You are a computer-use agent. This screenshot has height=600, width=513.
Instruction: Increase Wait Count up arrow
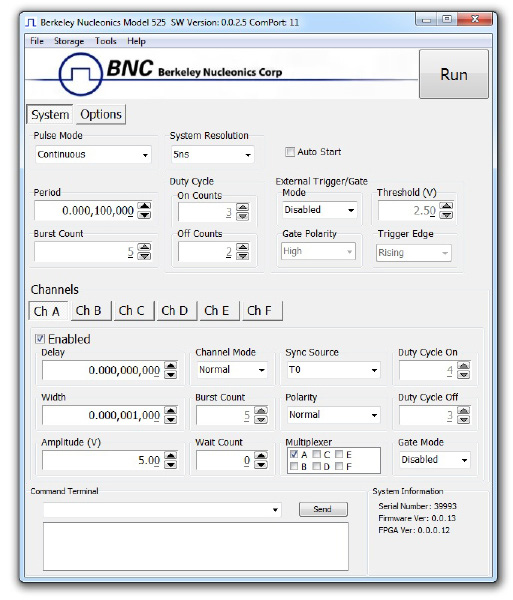click(261, 455)
